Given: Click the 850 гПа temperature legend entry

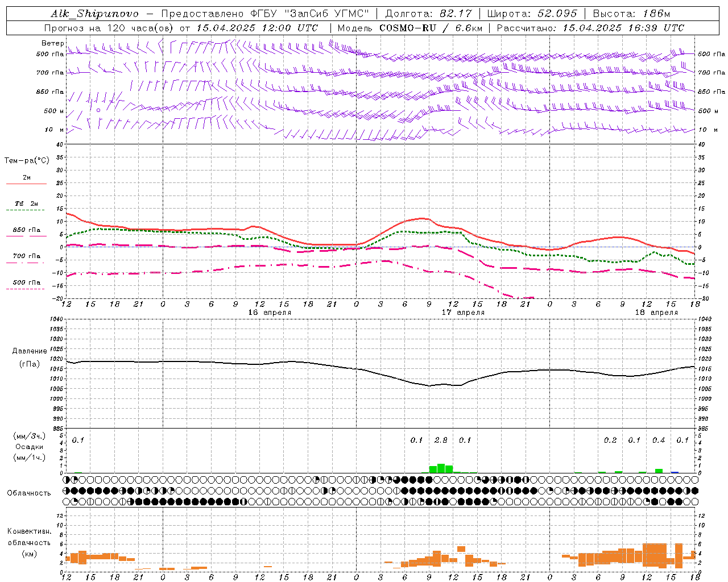Looking at the screenshot, I should pyautogui.click(x=27, y=230).
